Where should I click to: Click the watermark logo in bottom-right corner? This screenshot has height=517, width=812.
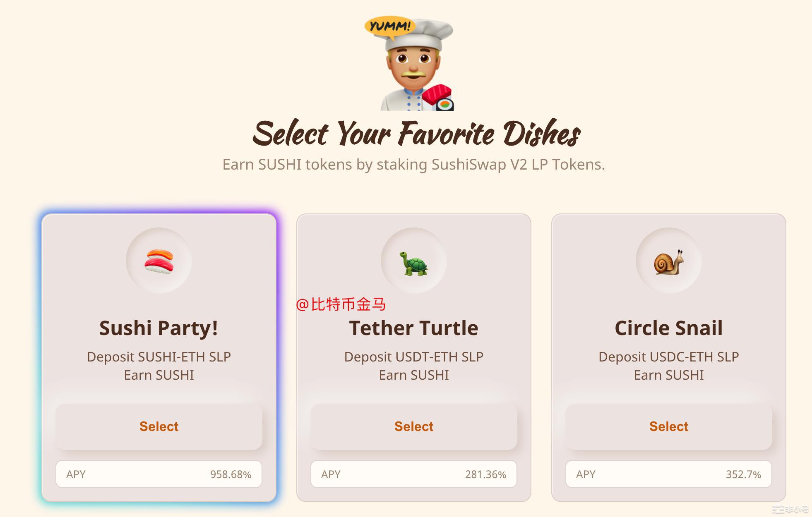coord(790,509)
